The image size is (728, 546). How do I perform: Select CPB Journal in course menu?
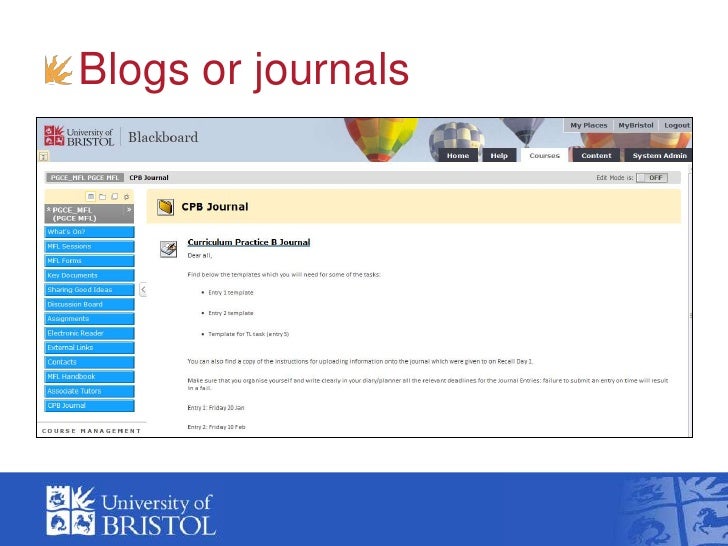(x=90, y=405)
